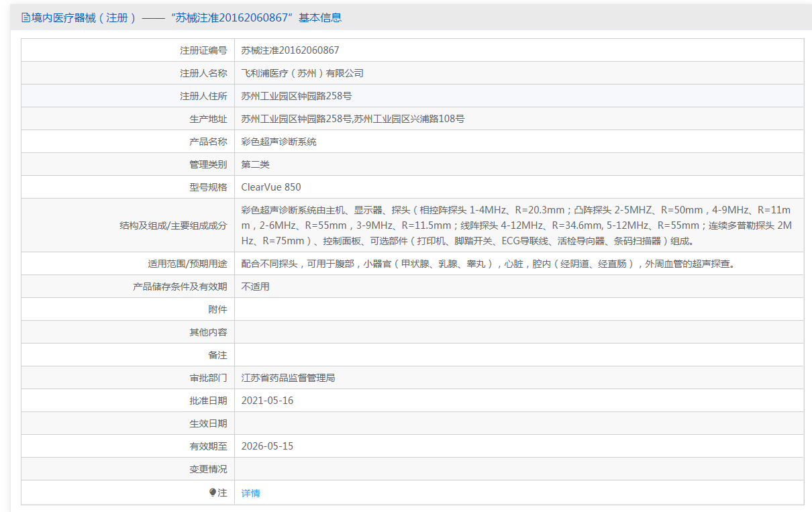Click product name 彩色超声诊断系统
812x512 pixels.
278,142
